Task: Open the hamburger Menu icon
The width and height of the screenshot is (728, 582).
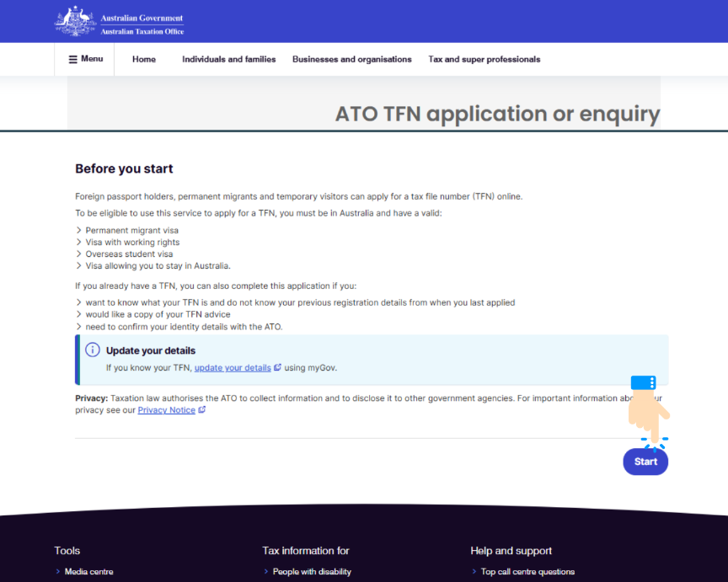Action: [x=72, y=60]
